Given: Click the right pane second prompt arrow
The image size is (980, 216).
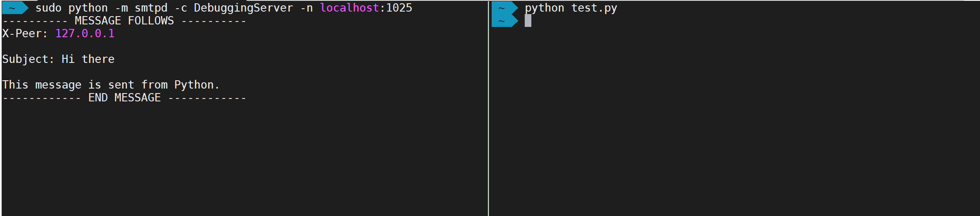Looking at the screenshot, I should coord(505,21).
